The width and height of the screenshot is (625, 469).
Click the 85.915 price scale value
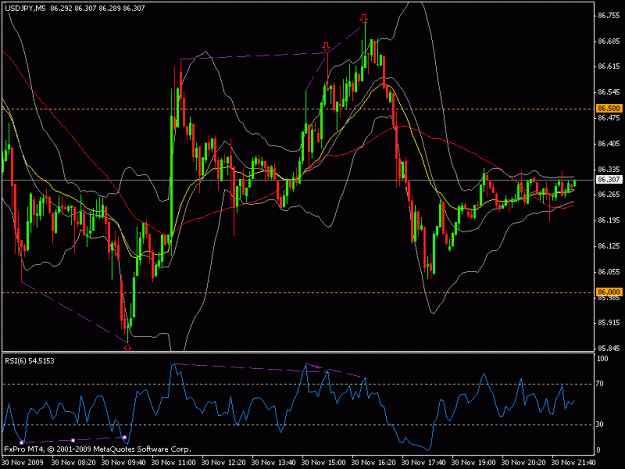pos(609,323)
